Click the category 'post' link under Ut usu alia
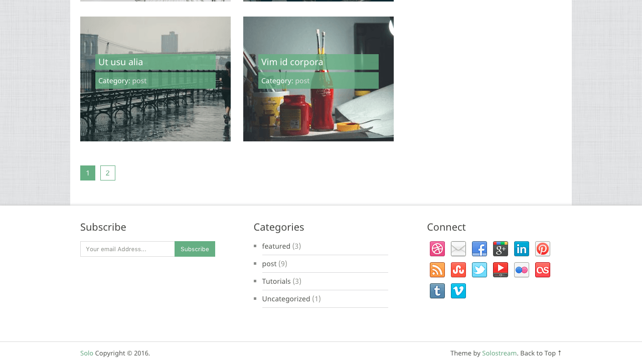The image size is (642, 364). pyautogui.click(x=139, y=81)
